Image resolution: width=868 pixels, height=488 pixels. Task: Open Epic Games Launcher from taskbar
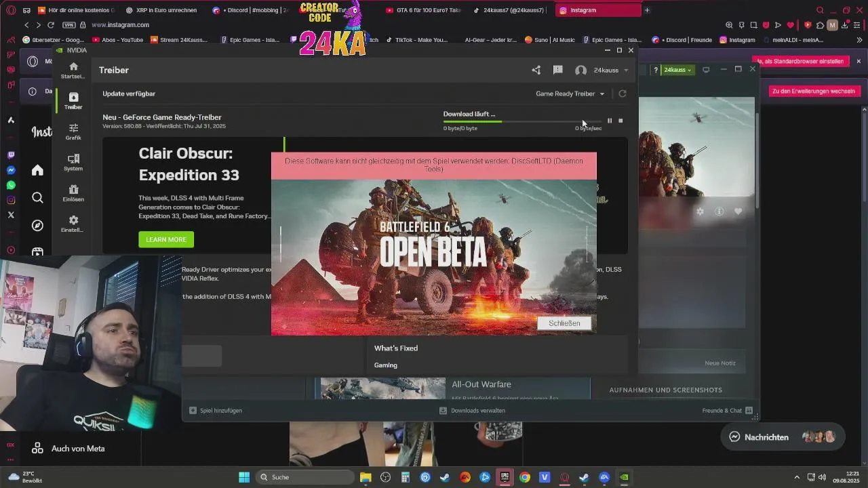click(x=505, y=477)
